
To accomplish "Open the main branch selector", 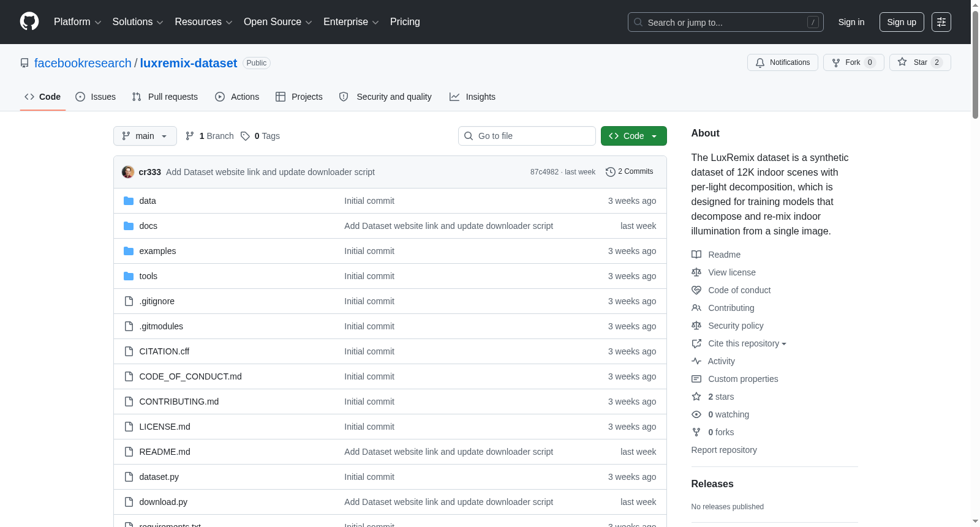I will click(x=145, y=136).
